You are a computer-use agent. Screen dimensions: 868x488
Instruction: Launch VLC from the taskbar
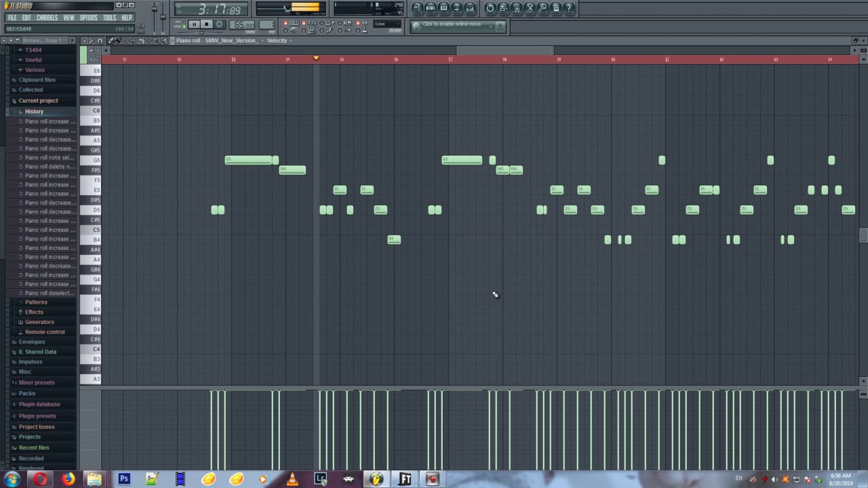click(292, 479)
